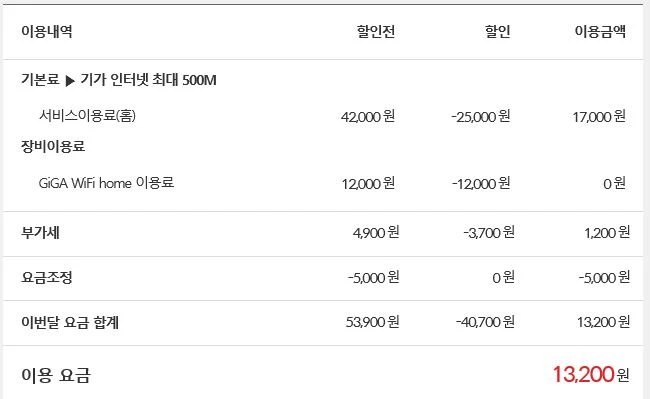The width and height of the screenshot is (650, 399).
Task: Click the 53,900원 total before discount
Action: 372,322
